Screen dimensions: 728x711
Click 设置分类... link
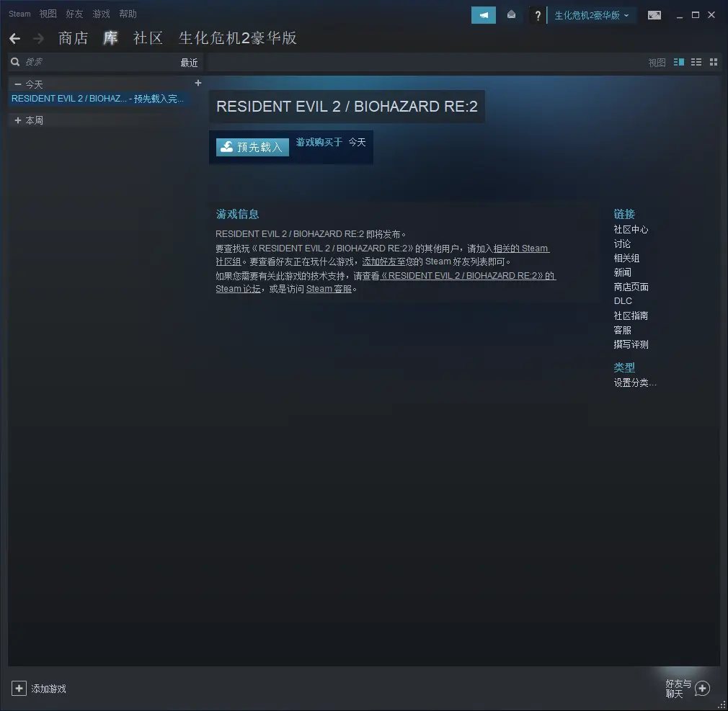click(x=635, y=383)
